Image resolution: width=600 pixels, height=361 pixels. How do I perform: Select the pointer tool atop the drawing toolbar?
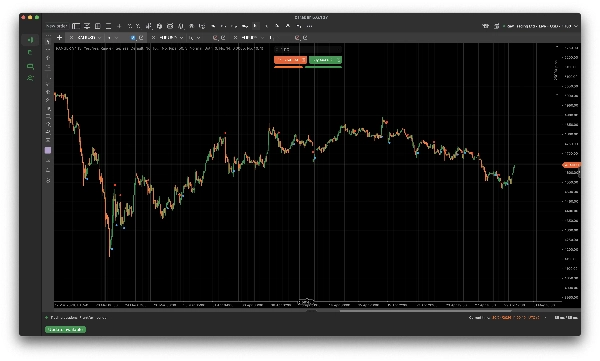(48, 42)
